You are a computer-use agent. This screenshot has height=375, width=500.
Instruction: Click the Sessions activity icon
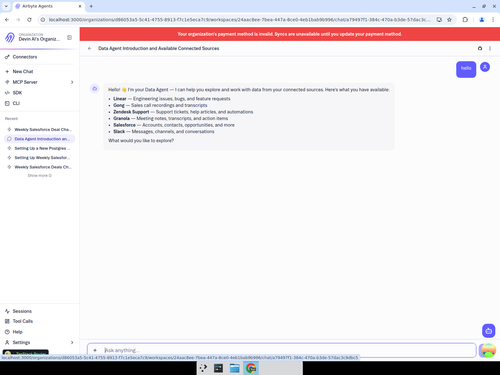tap(7, 311)
